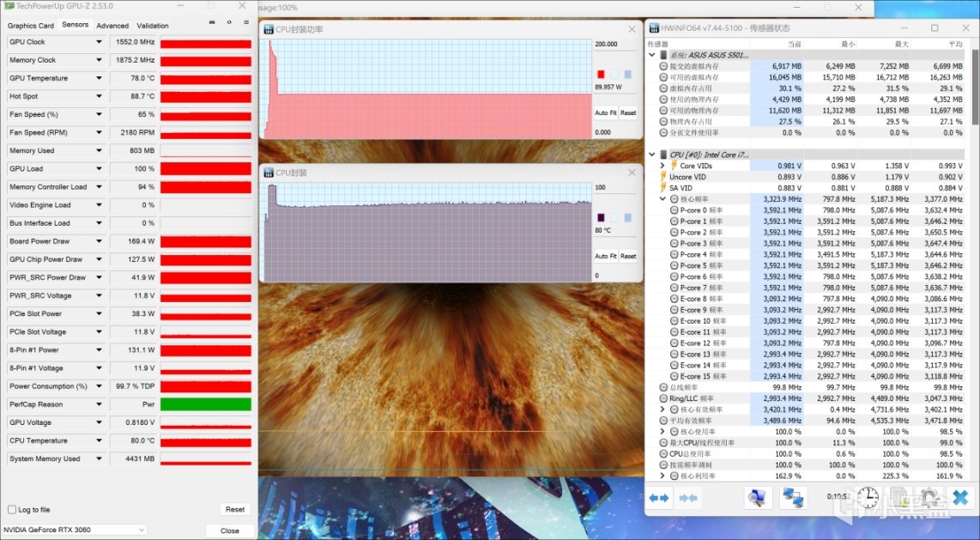
Task: Open the Board Power Draw sensor dropdown
Action: click(x=99, y=241)
